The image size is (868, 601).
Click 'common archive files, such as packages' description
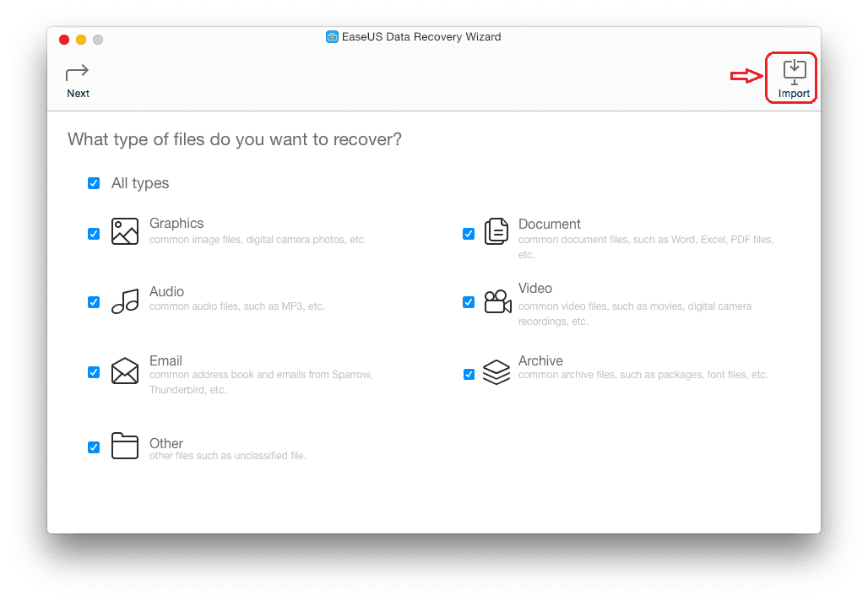pyautogui.click(x=643, y=375)
